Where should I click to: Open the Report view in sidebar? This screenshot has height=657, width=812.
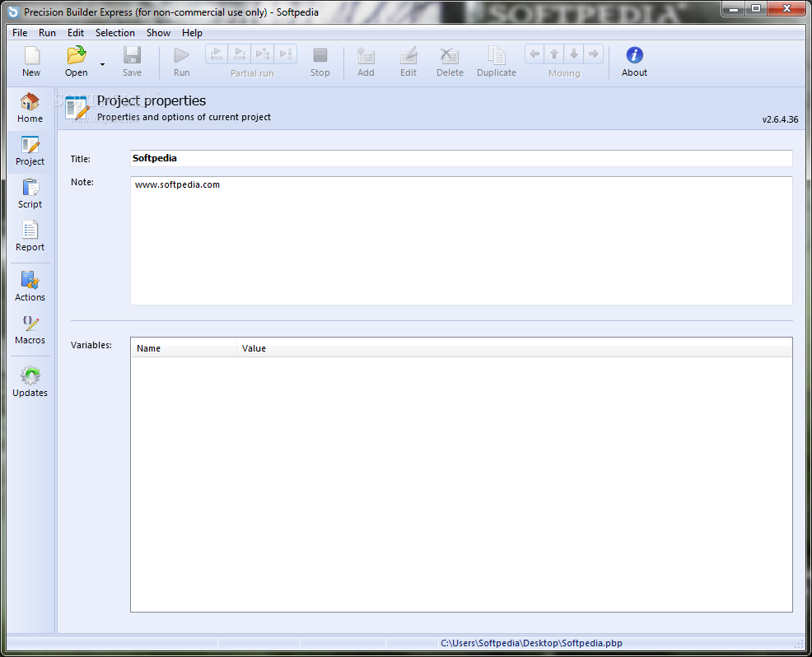click(x=30, y=236)
